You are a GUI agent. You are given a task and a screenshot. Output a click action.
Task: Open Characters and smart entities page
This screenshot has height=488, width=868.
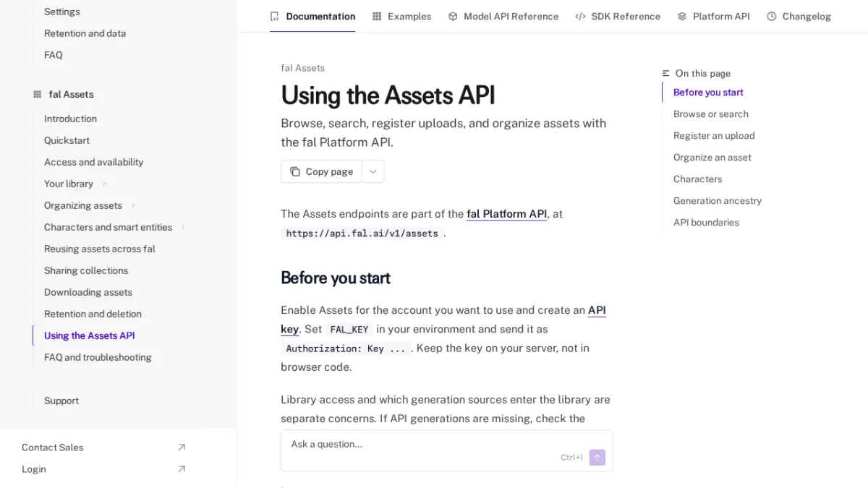point(108,227)
